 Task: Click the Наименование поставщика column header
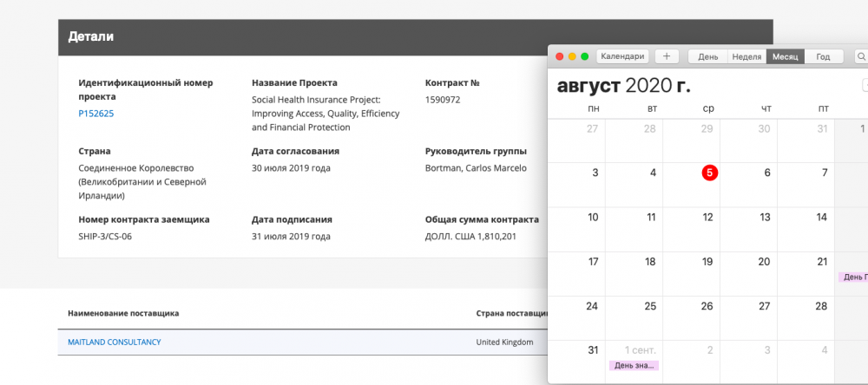[123, 313]
